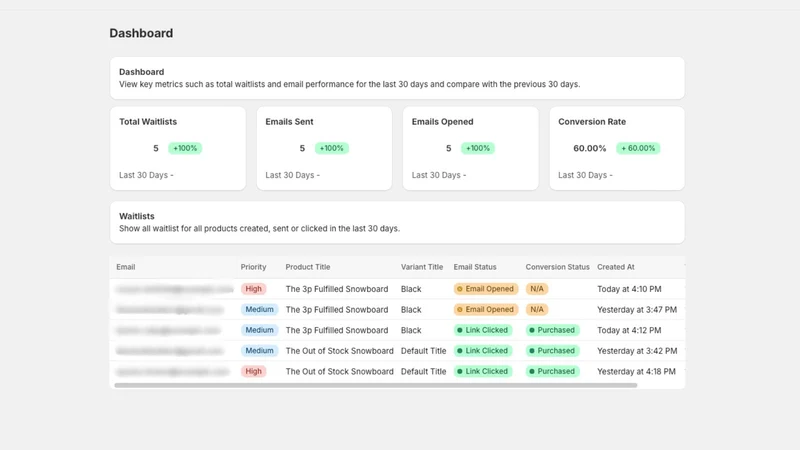Click the Conversion Rate +60.00% badge
Screen dimensions: 800x450
[x=638, y=148]
